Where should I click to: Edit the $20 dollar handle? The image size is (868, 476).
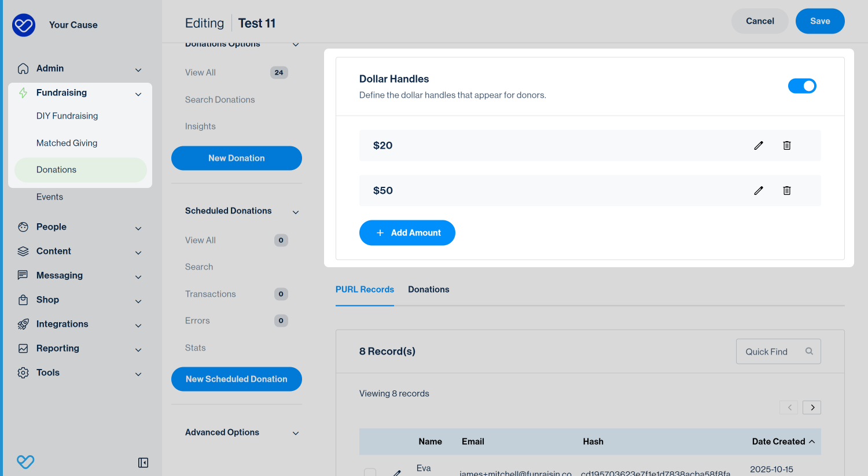[759, 145]
